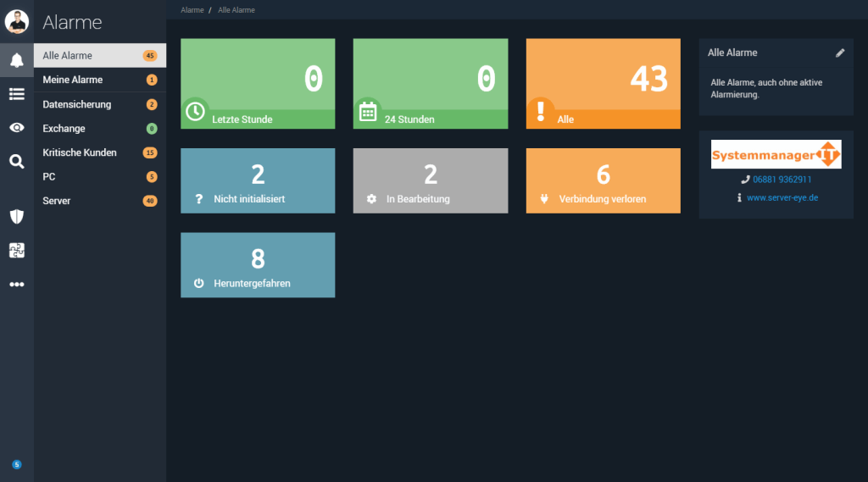Screen dimensions: 868x482
Task: Open the Datensicherung alarm list
Action: point(77,104)
